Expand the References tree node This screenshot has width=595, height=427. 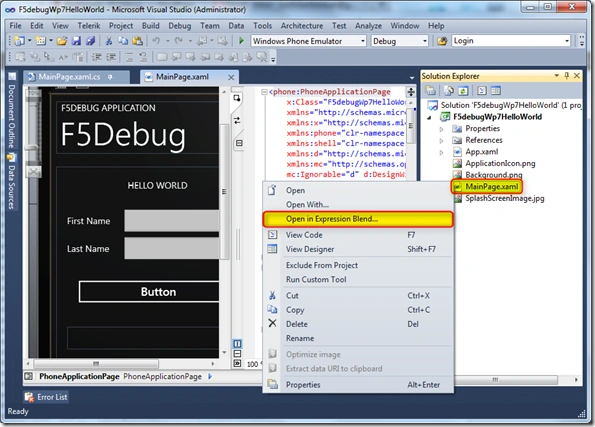(x=441, y=141)
